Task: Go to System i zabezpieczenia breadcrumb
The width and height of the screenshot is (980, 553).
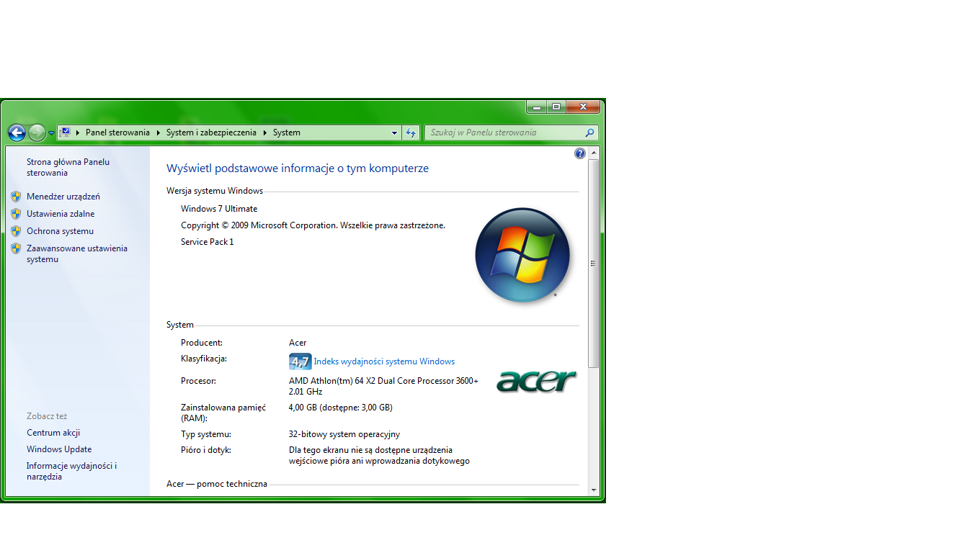Action: click(x=211, y=132)
